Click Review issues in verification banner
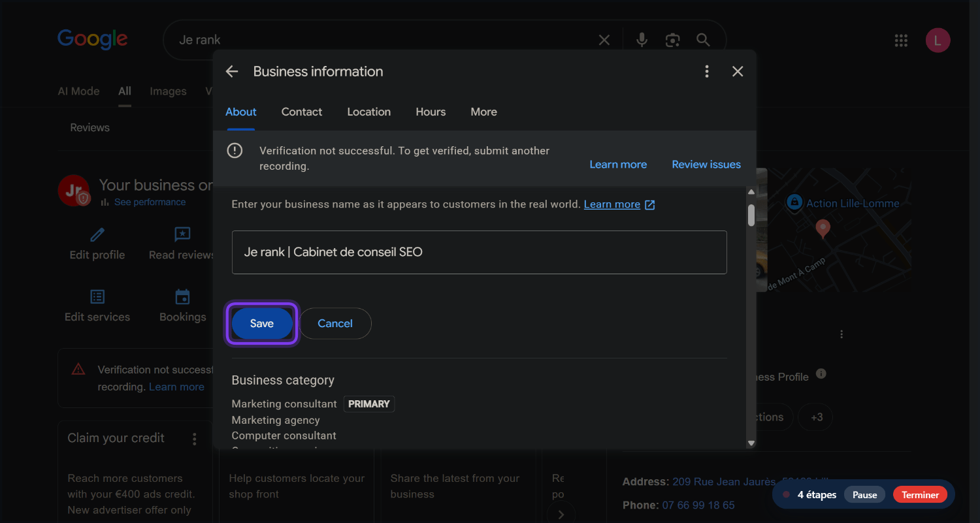 click(706, 165)
